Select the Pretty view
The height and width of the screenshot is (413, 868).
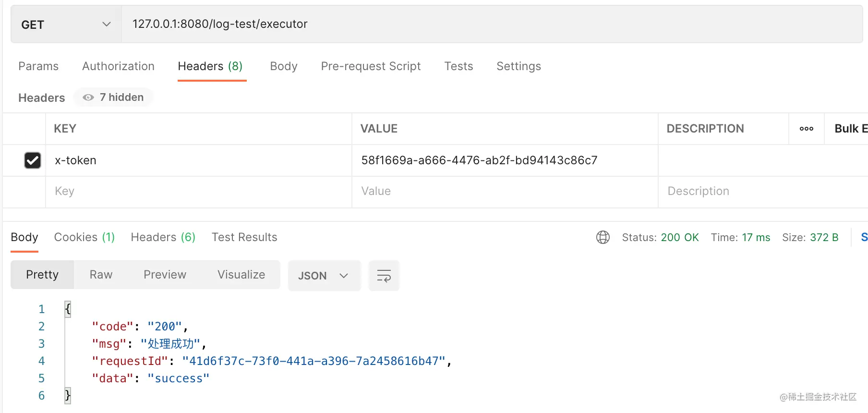click(42, 275)
